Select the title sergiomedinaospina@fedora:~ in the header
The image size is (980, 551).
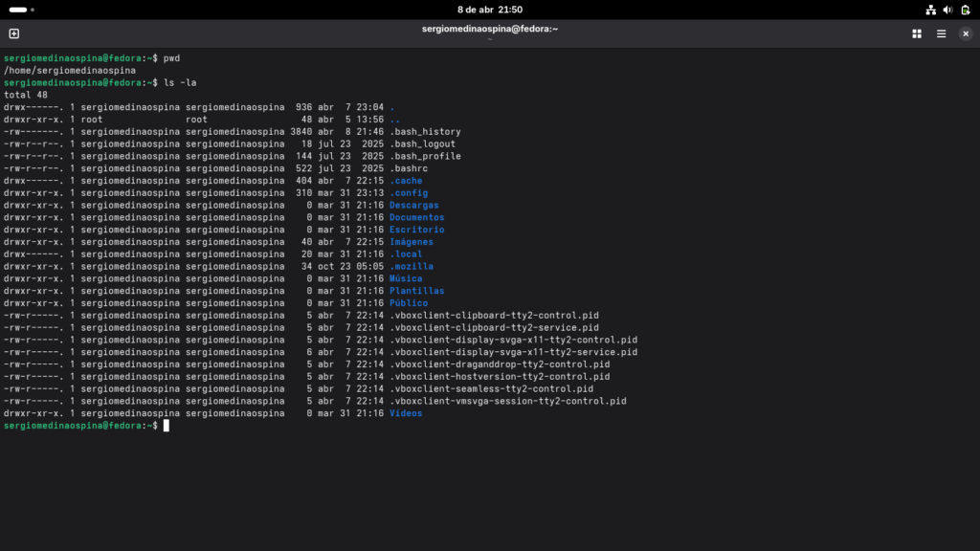pos(490,30)
